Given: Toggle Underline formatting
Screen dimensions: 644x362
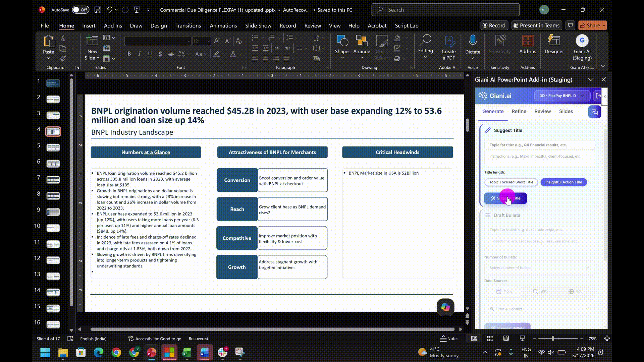Looking at the screenshot, I should click(x=150, y=54).
